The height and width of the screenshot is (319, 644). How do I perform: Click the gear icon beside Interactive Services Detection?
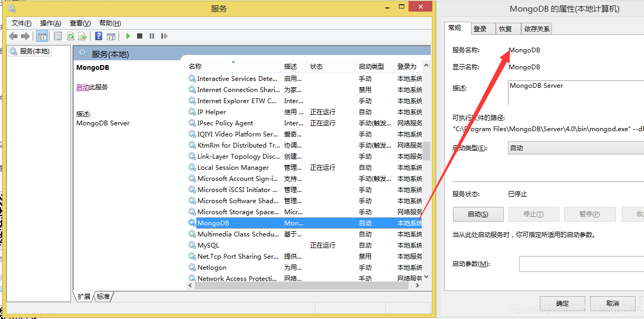(x=192, y=78)
